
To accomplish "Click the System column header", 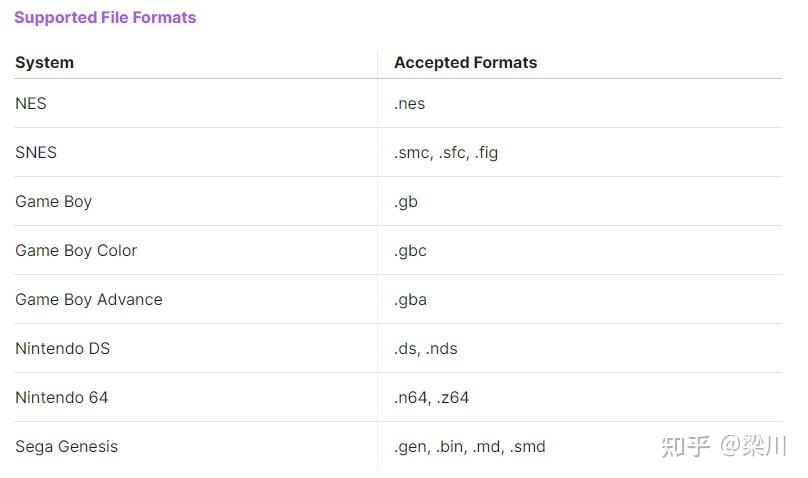I will (x=44, y=62).
